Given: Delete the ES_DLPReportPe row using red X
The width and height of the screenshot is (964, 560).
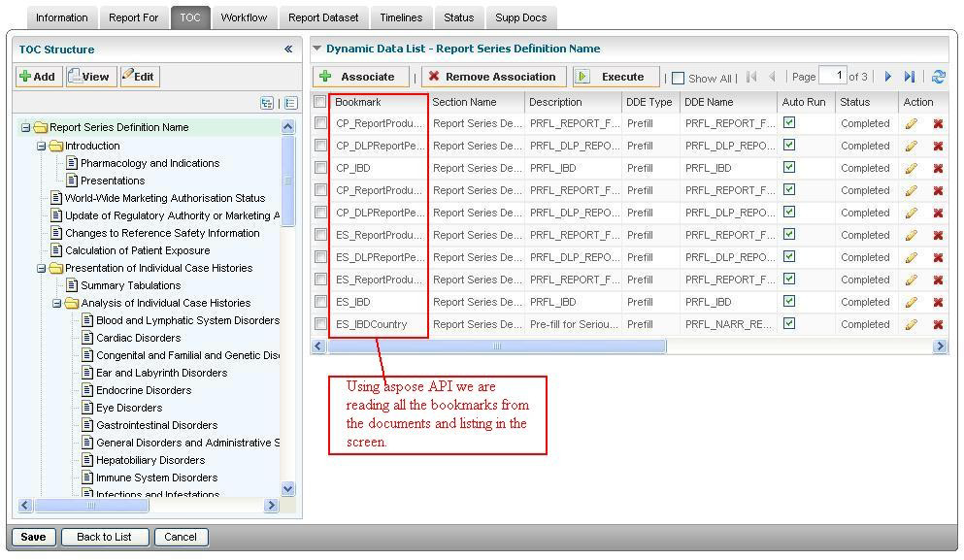Looking at the screenshot, I should (938, 257).
